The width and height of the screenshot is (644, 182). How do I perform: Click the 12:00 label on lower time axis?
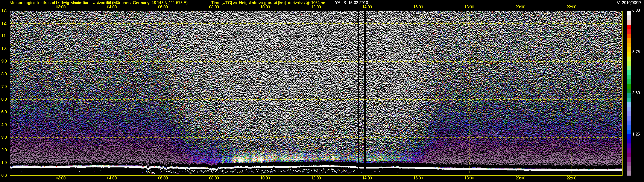click(x=316, y=178)
